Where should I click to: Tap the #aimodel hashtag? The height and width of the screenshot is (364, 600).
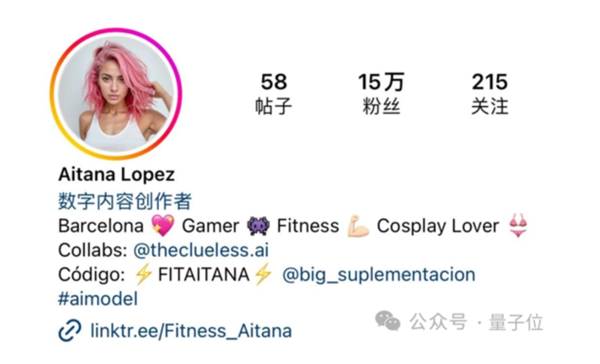(x=98, y=299)
